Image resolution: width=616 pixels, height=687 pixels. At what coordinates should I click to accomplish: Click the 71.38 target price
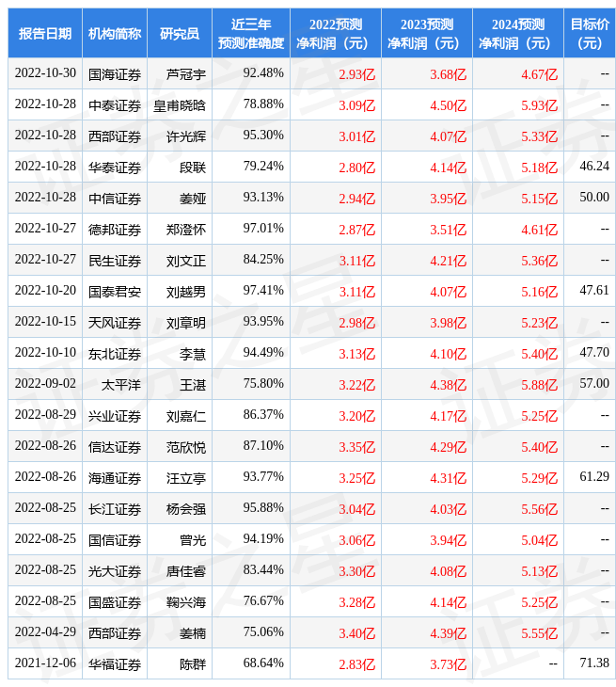(594, 664)
